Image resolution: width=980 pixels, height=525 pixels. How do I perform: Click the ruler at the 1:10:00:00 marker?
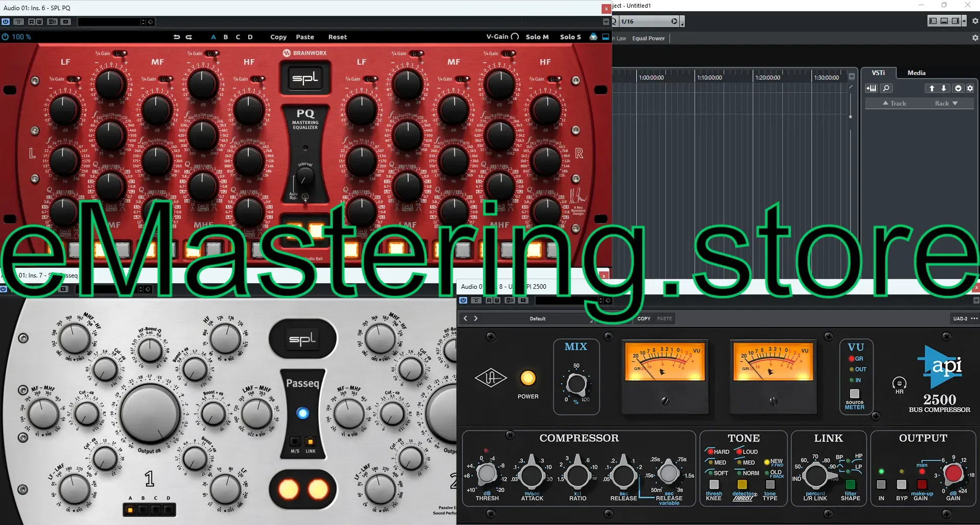[709, 78]
